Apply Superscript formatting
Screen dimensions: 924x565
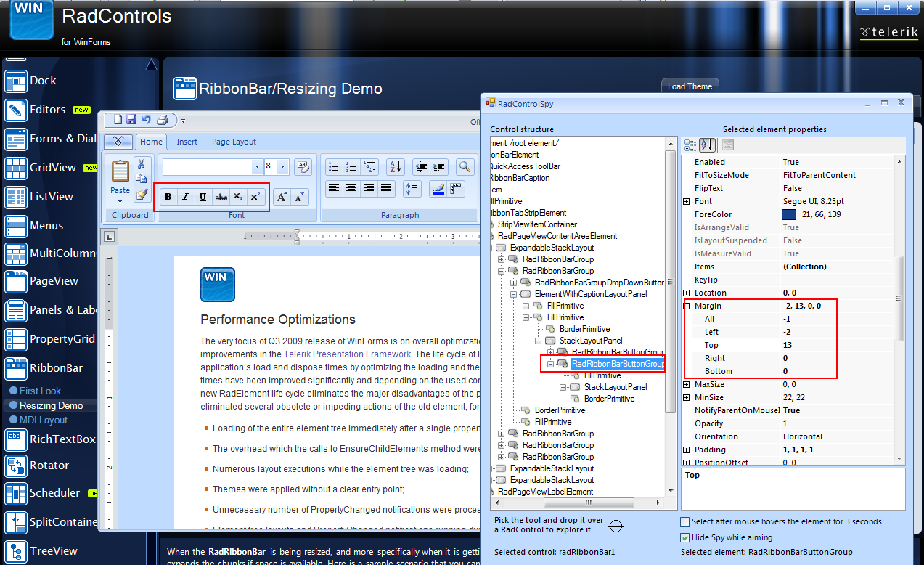[x=255, y=197]
